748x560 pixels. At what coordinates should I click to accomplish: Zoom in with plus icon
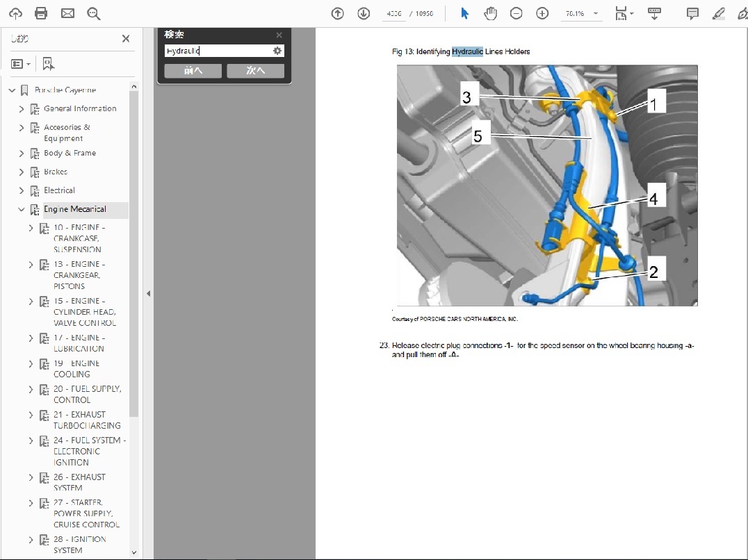pyautogui.click(x=542, y=13)
